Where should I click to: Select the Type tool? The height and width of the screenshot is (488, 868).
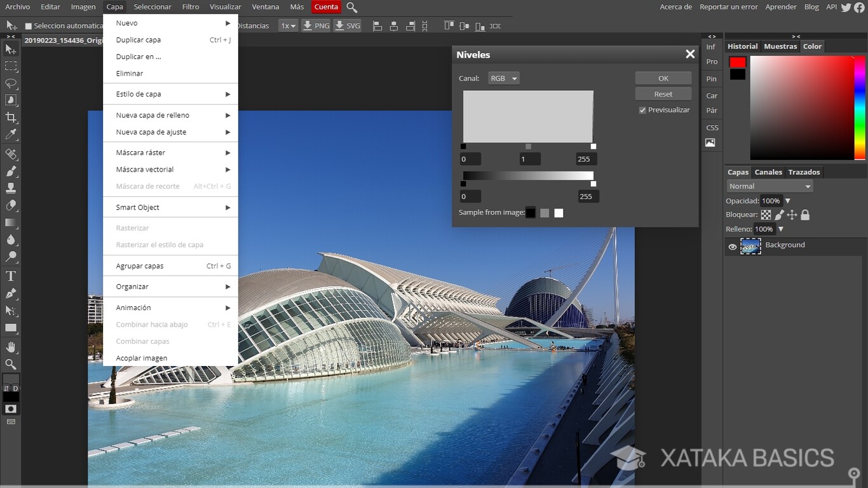tap(9, 276)
